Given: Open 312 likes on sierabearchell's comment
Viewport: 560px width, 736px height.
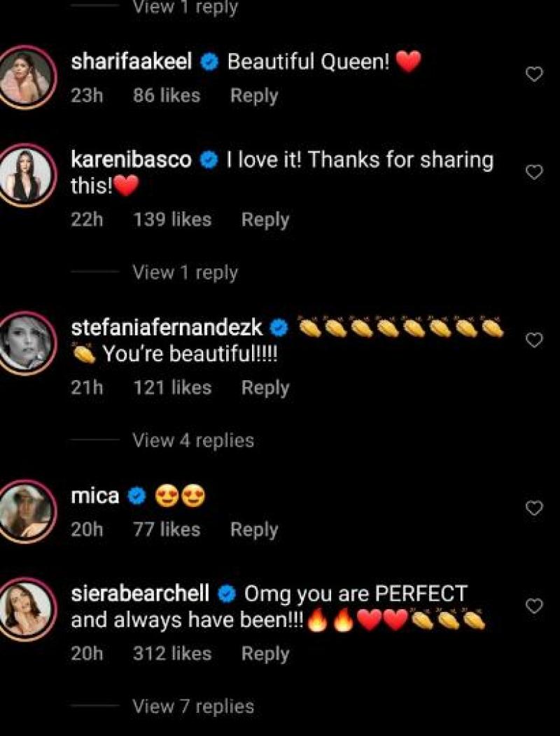Looking at the screenshot, I should pos(174,653).
